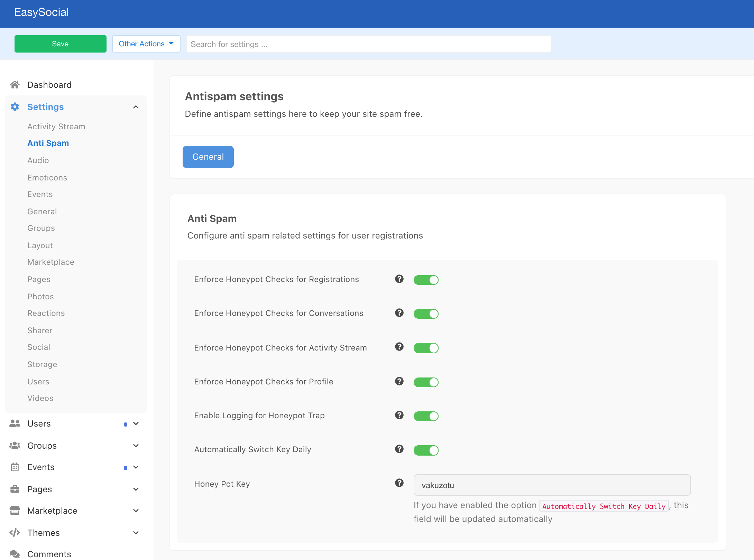Click the Groups people icon in sidebar
754x560 pixels.
pos(15,446)
